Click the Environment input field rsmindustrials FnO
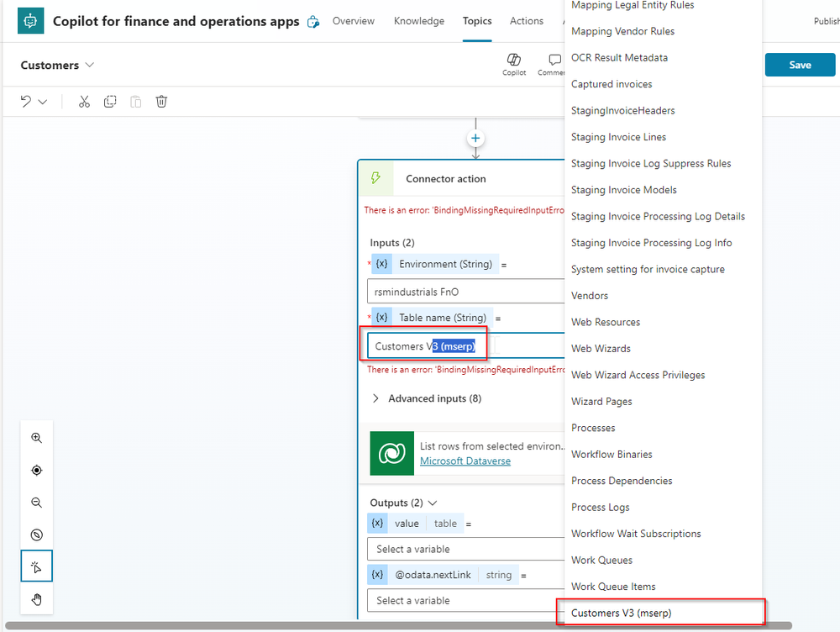 pos(465,292)
